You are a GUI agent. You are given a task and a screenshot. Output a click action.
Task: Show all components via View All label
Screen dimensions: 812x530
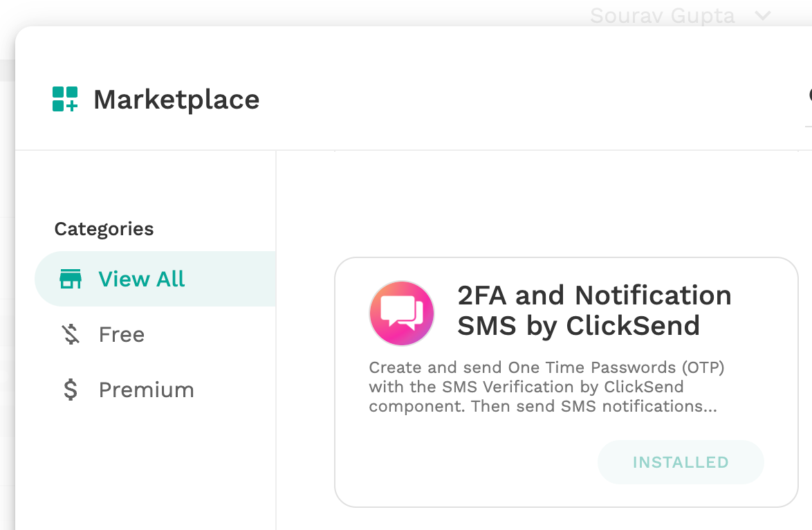(141, 279)
